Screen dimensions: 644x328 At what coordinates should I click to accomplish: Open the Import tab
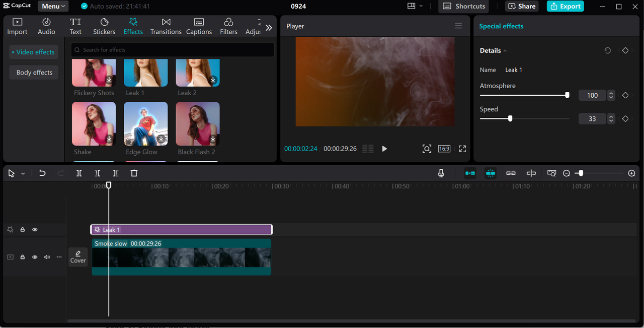[17, 26]
